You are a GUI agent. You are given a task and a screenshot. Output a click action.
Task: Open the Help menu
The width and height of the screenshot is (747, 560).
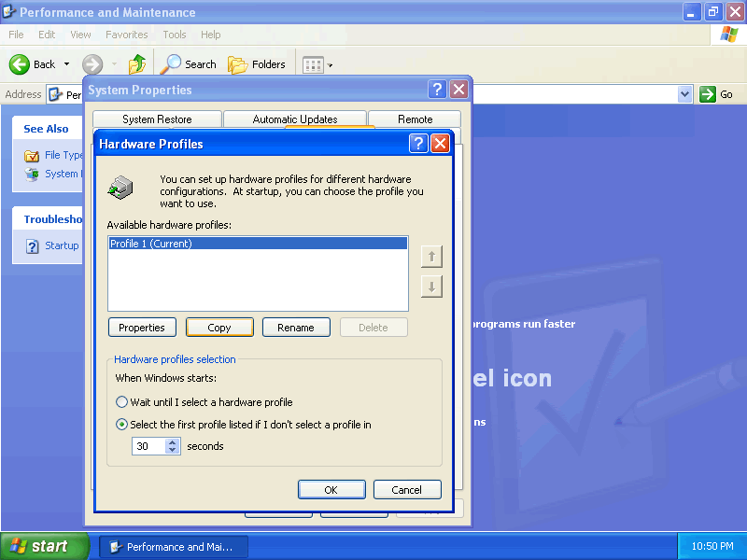coord(211,35)
